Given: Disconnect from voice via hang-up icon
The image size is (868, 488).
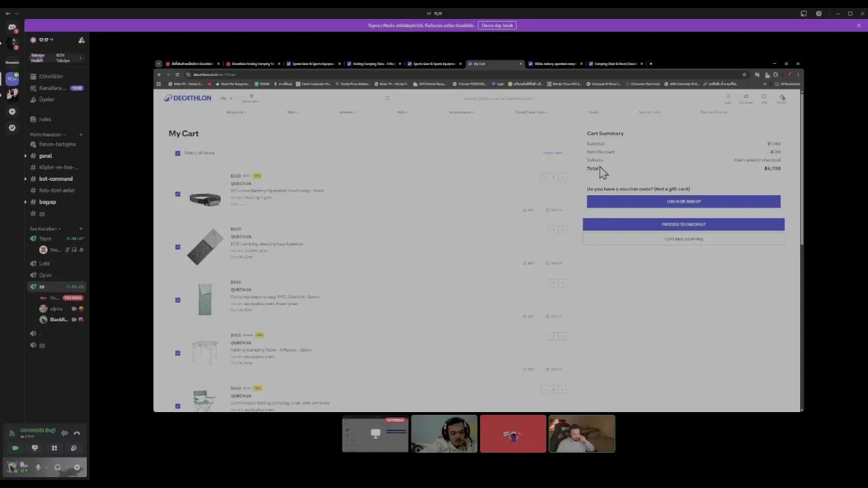Looking at the screenshot, I should pyautogui.click(x=77, y=433).
